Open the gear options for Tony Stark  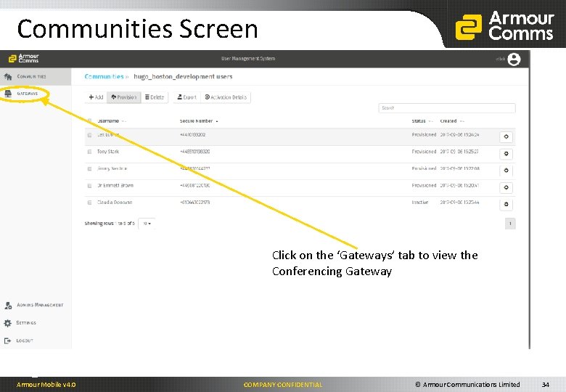coord(506,154)
